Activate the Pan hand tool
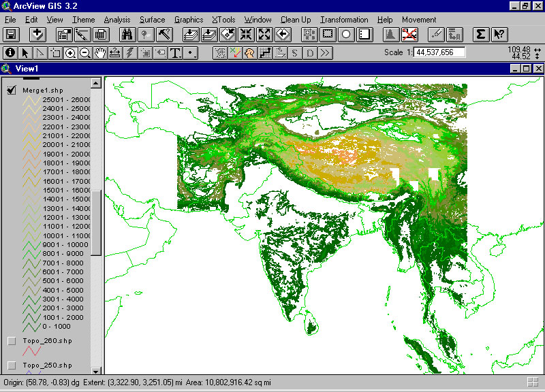545x392 pixels. pos(100,52)
